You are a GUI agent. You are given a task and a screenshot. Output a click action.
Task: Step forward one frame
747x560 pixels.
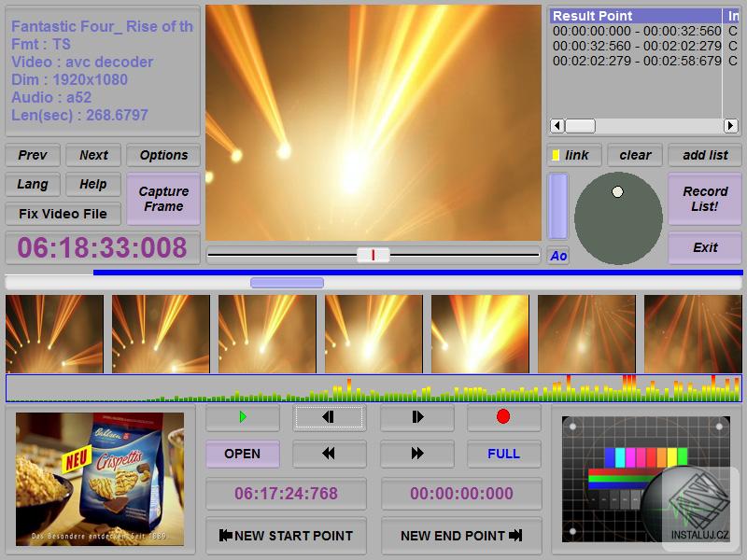click(416, 417)
